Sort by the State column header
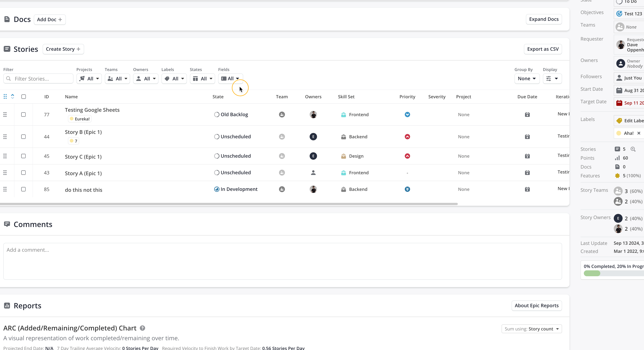644x350 pixels. [218, 97]
